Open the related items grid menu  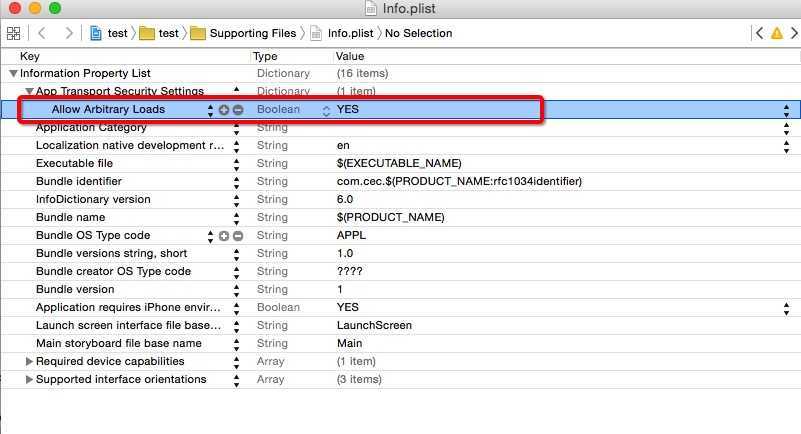[x=14, y=33]
